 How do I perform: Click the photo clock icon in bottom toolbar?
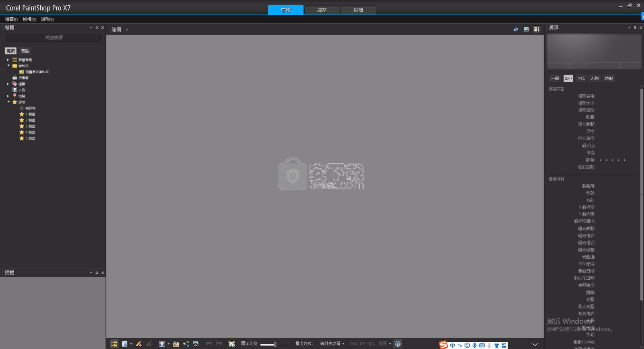[232, 344]
